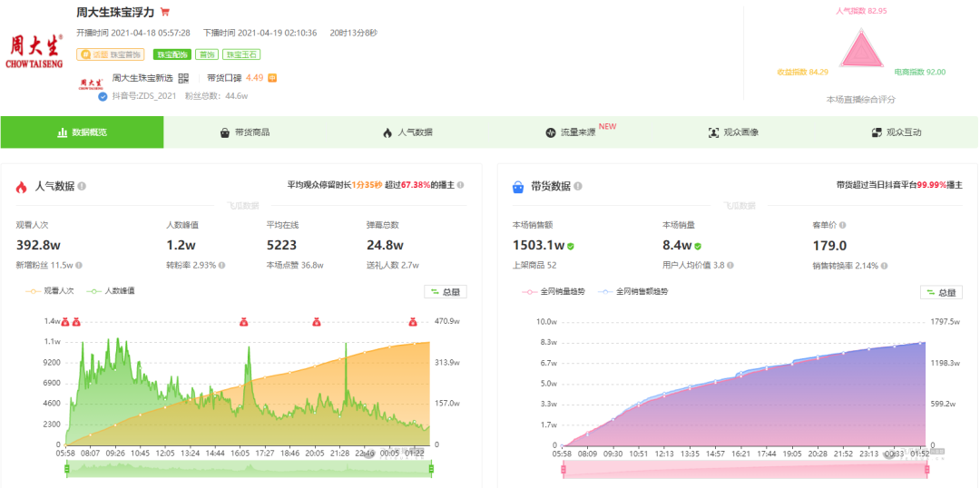The width and height of the screenshot is (980, 488).
Task: Click second money-bag marker from the left
Action: pyautogui.click(x=75, y=322)
